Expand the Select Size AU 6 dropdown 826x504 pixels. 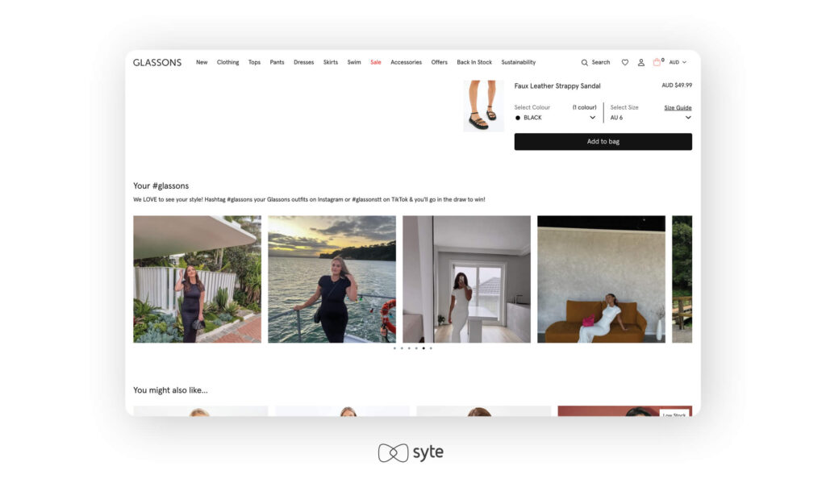(x=651, y=118)
